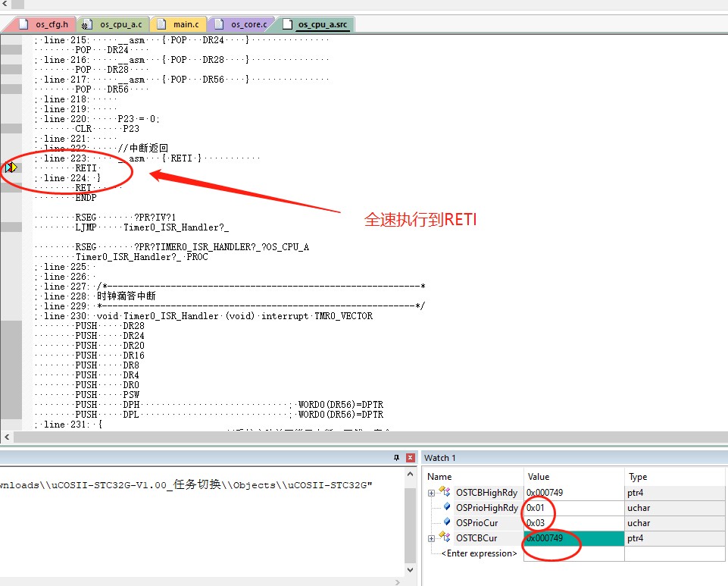Click the os_cpu_a.src document icon

pos(287,24)
